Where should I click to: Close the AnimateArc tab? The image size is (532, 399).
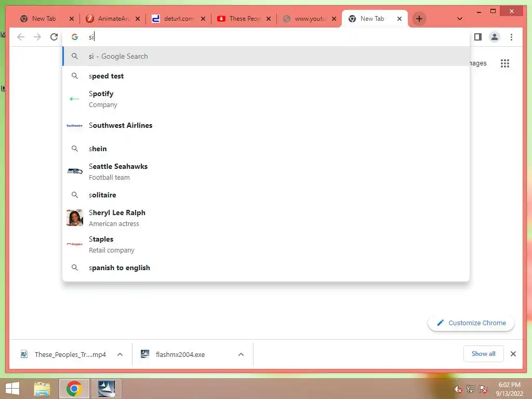(x=137, y=19)
